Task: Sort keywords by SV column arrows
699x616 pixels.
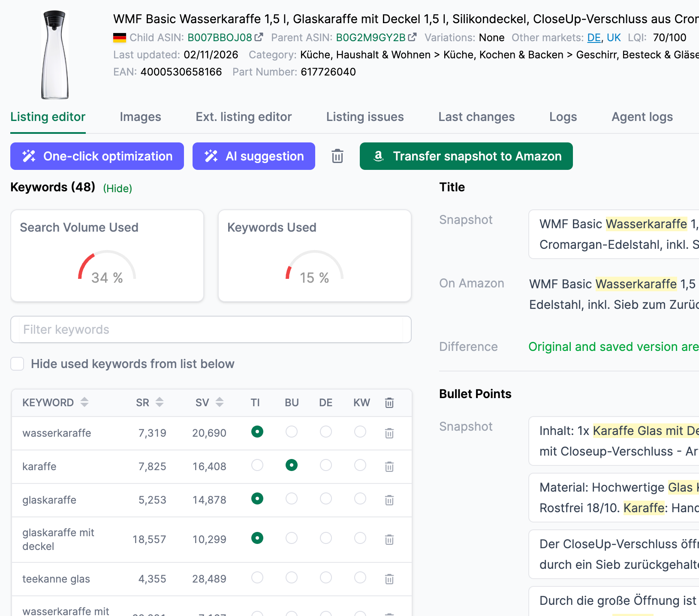Action: click(220, 402)
